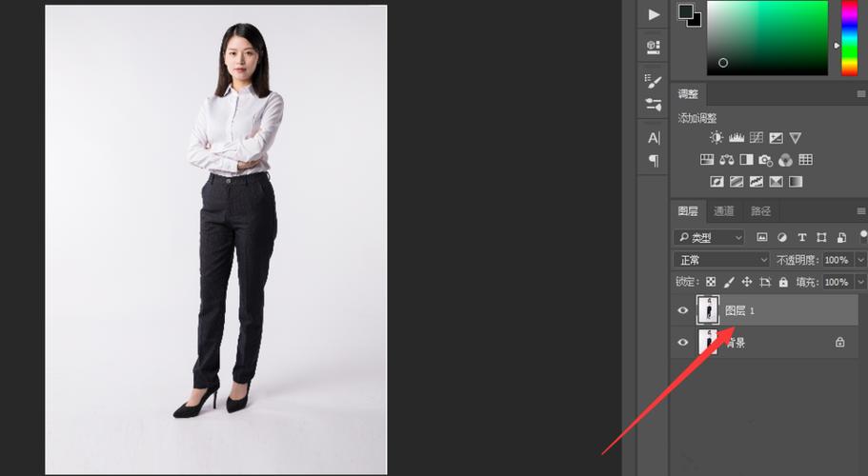Click the 填充 fill percentage field
868x476 pixels.
[x=837, y=282]
